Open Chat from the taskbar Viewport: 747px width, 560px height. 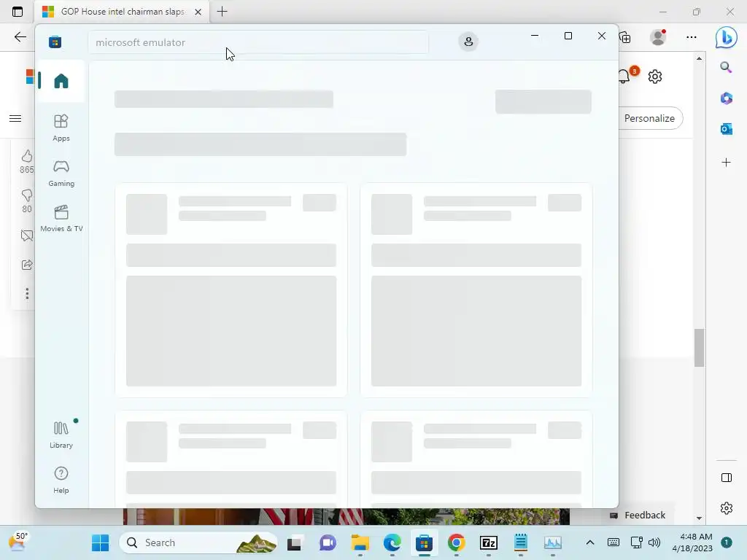[328, 542]
